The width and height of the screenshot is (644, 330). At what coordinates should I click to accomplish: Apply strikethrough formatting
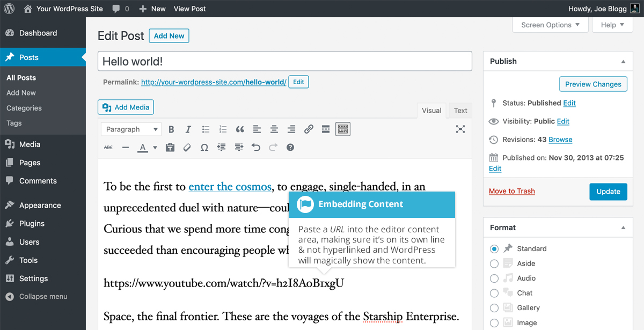108,148
